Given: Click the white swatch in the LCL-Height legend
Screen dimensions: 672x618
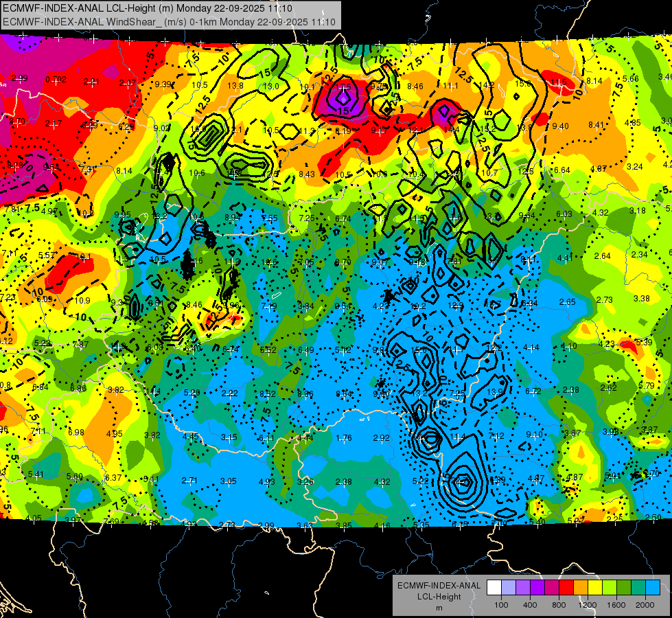Looking at the screenshot, I should tap(494, 588).
